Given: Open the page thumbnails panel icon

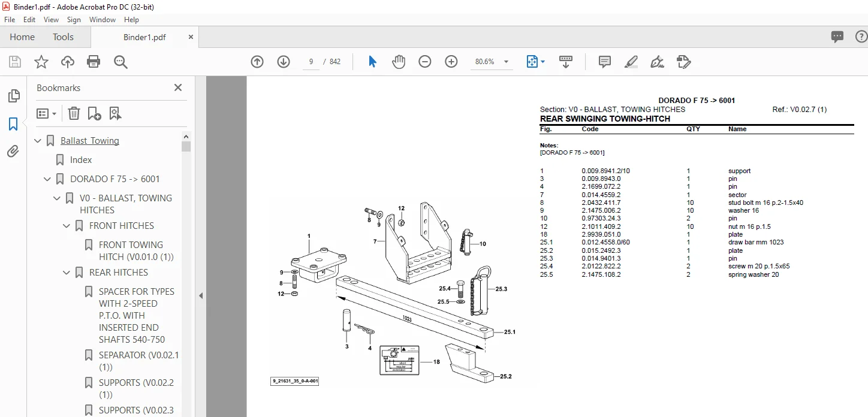Looking at the screenshot, I should coord(13,96).
